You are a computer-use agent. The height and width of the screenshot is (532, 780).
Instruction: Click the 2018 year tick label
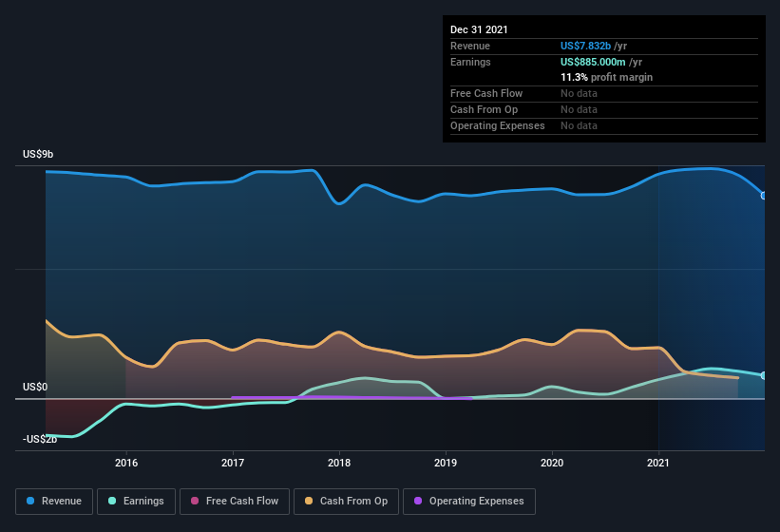(339, 463)
